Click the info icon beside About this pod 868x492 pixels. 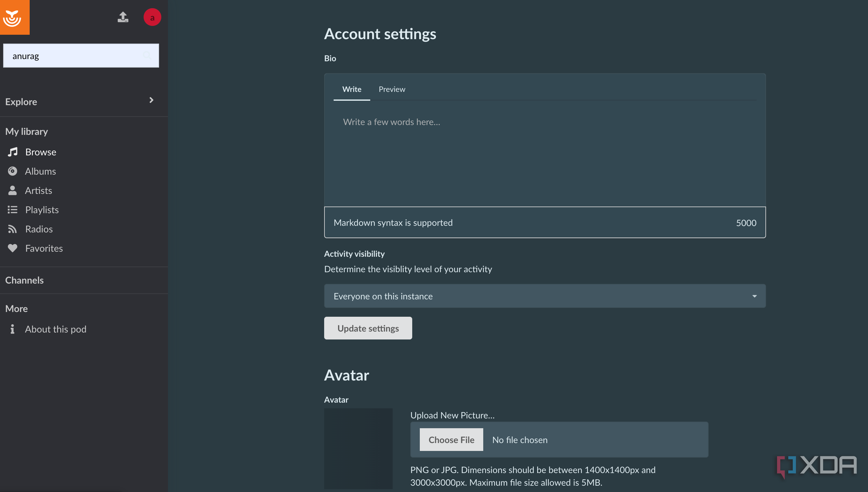[x=13, y=329]
